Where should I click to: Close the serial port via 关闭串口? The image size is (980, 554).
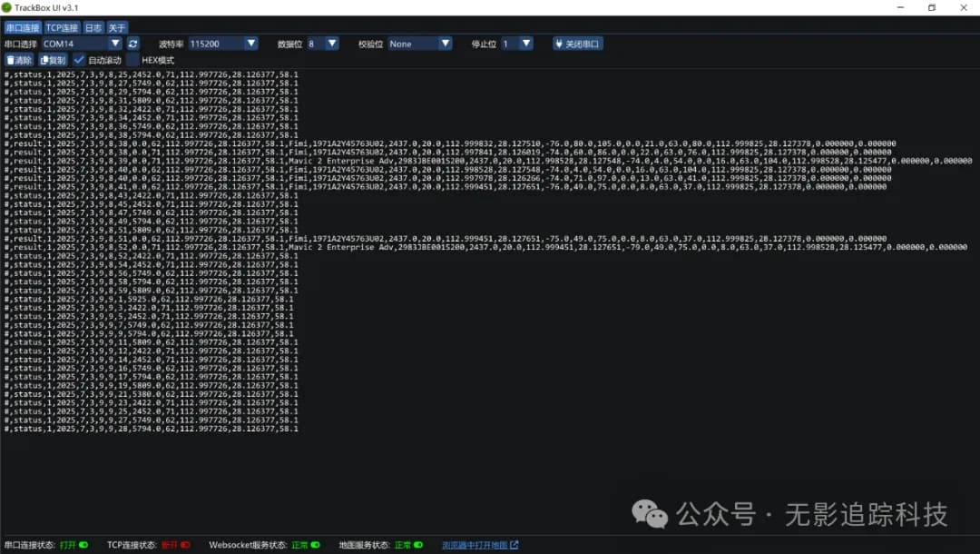coord(578,44)
